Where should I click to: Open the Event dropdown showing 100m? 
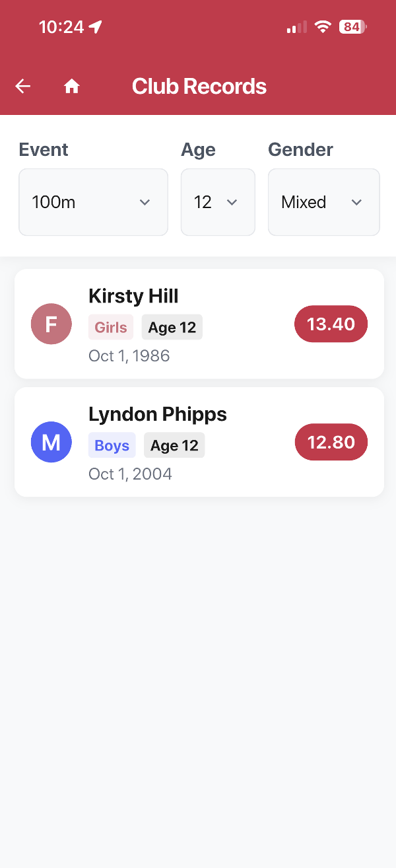93,201
